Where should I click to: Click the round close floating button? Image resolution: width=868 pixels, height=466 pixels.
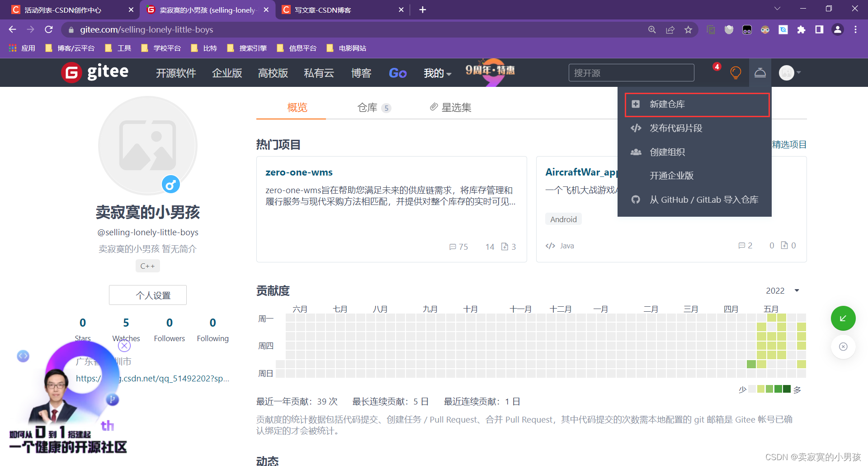(843, 347)
